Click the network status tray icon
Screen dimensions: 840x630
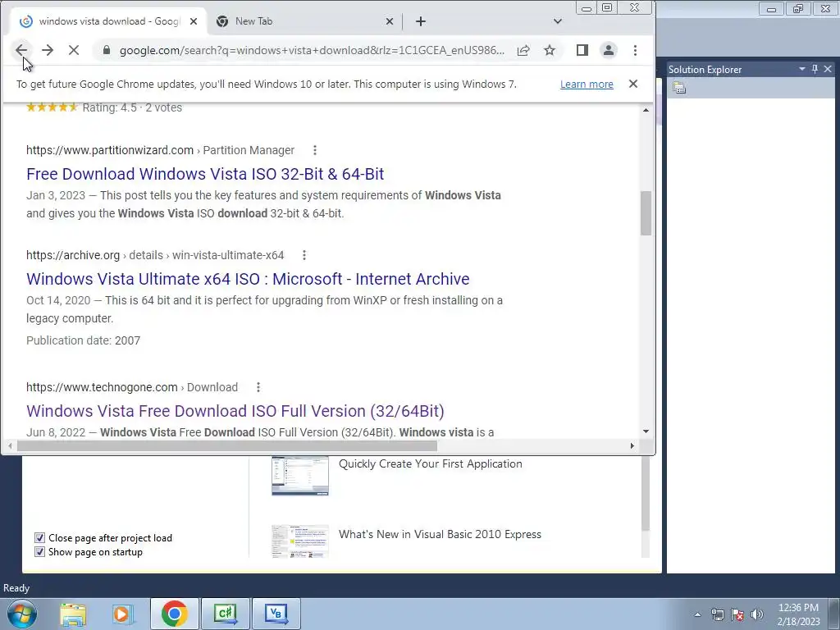click(x=717, y=614)
